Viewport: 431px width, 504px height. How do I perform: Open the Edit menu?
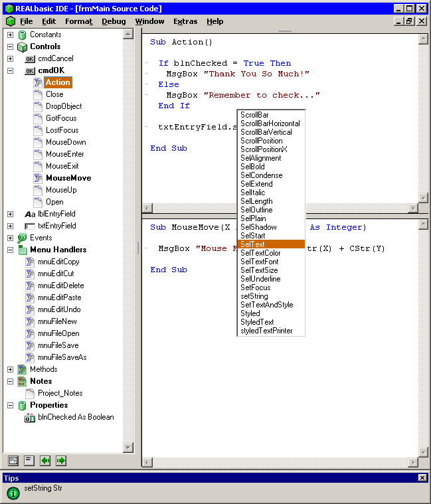point(49,21)
